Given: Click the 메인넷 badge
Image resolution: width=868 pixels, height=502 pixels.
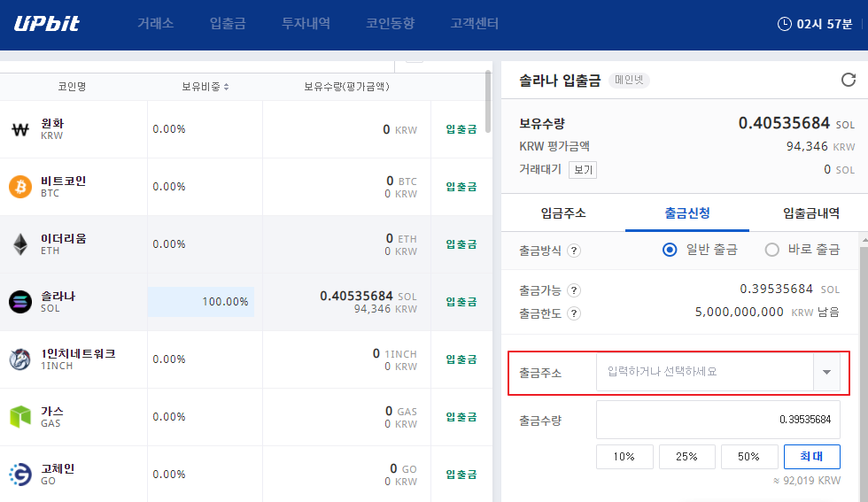Looking at the screenshot, I should [629, 81].
